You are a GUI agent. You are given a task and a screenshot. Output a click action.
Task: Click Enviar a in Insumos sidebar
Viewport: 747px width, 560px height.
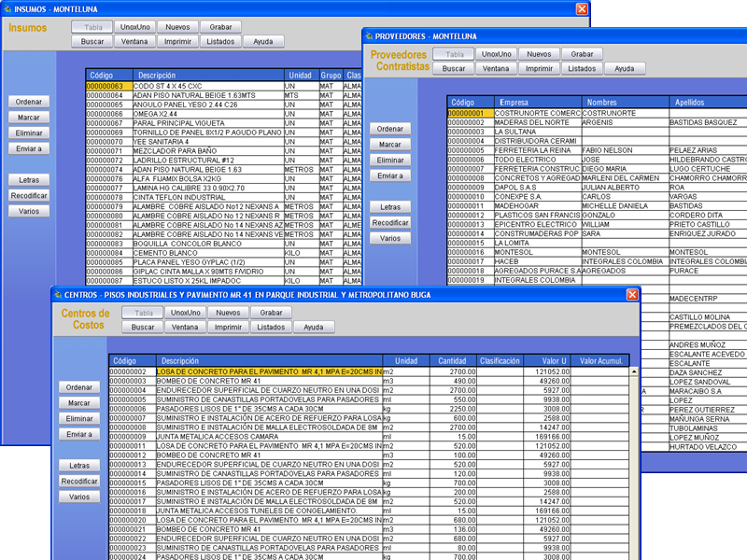tap(29, 148)
